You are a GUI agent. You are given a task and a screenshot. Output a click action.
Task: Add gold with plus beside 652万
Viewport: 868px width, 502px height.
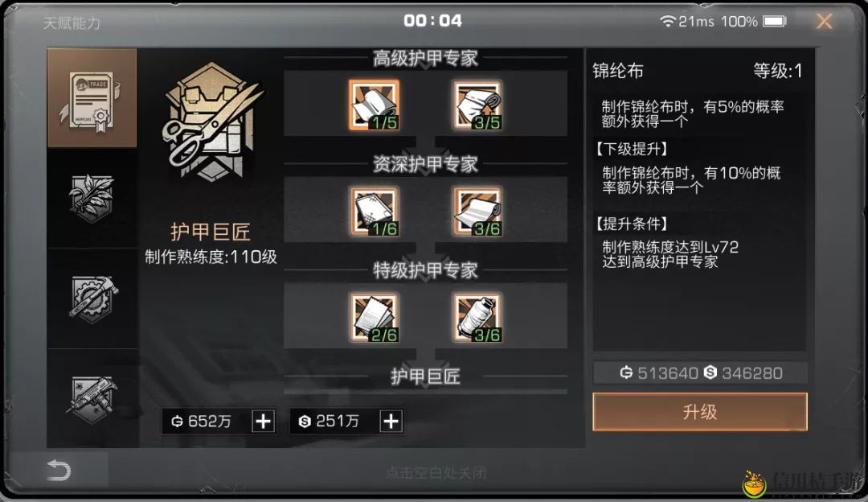coord(264,421)
